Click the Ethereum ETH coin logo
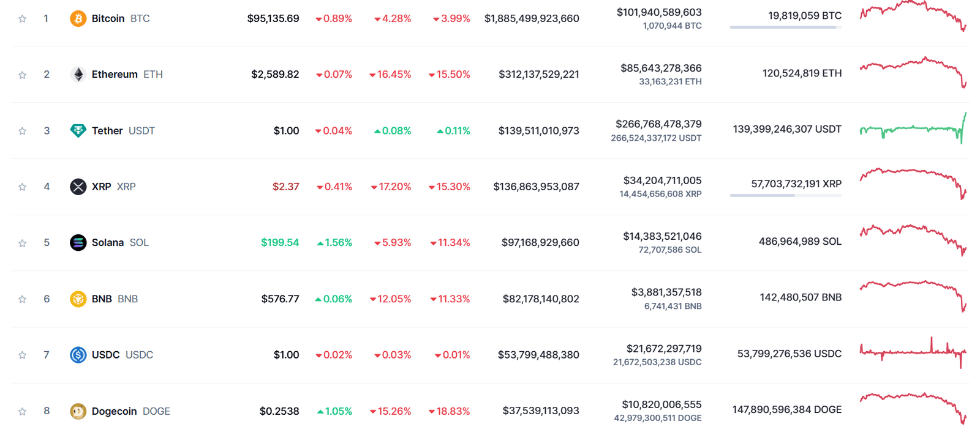Image resolution: width=980 pixels, height=435 pixels. pos(78,74)
